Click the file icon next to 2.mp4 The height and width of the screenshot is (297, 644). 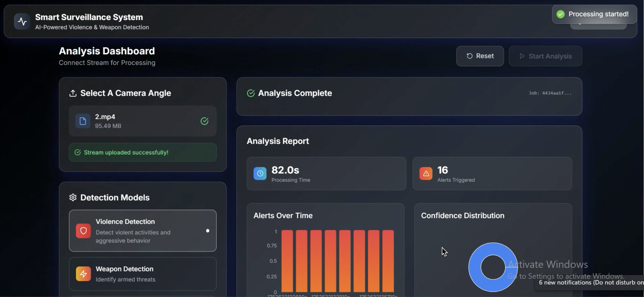tap(83, 121)
